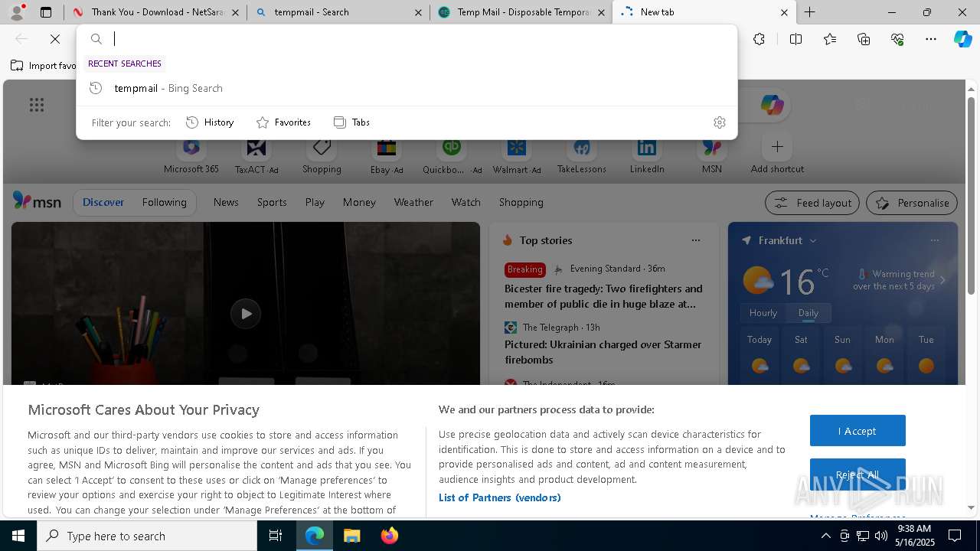
Task: Open the Settings and more ellipsis menu
Action: (x=931, y=39)
